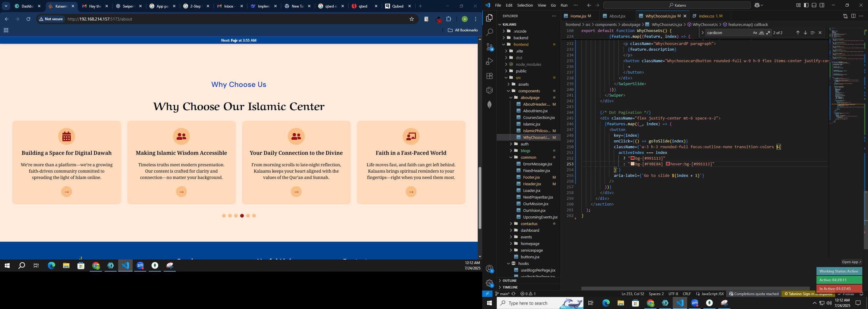Open Chrome Extensions puzzle icon
The height and width of the screenshot is (309, 868).
click(x=448, y=19)
